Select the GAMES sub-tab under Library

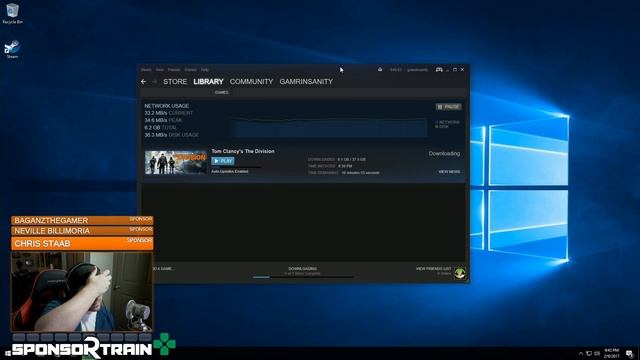point(222,92)
